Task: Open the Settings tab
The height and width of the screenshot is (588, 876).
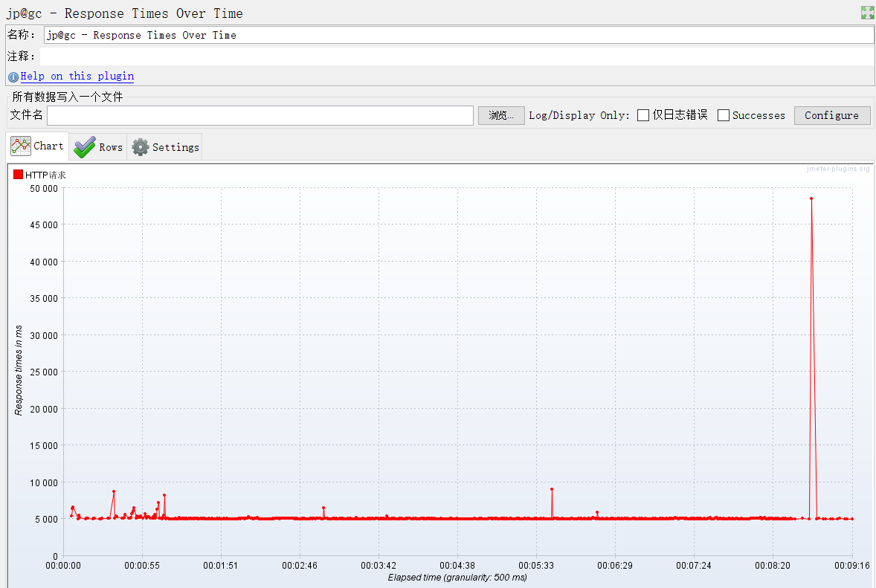Action: tap(165, 147)
